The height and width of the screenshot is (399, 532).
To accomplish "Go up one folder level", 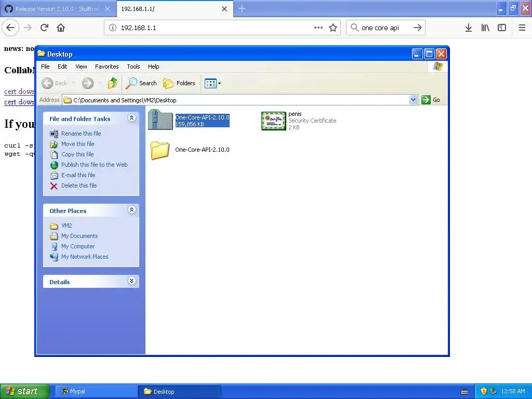I will click(x=113, y=83).
